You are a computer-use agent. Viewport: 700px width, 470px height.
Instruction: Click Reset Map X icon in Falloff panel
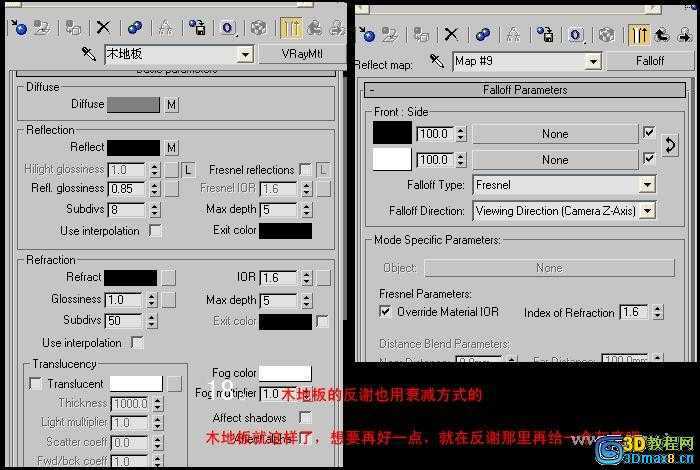[x=451, y=34]
